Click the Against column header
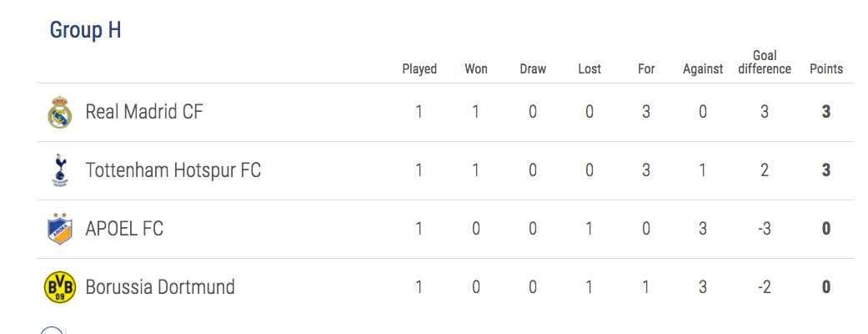The height and width of the screenshot is (334, 868). point(702,68)
